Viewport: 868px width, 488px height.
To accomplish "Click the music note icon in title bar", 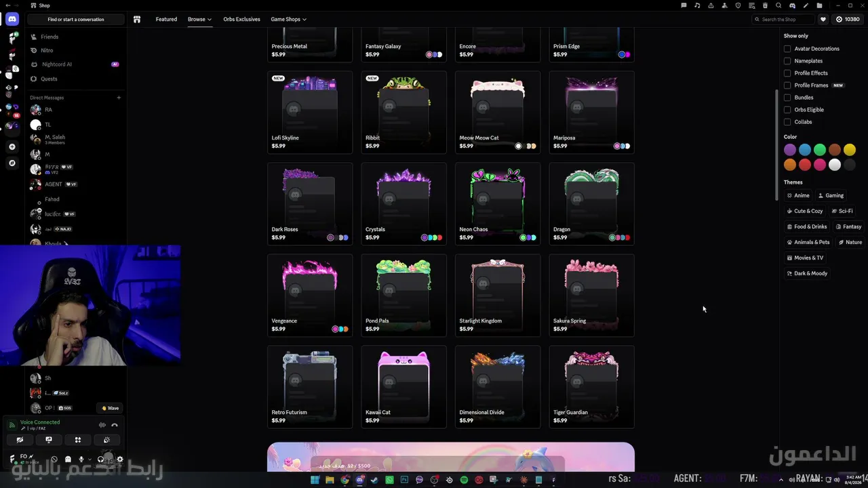I will point(697,5).
